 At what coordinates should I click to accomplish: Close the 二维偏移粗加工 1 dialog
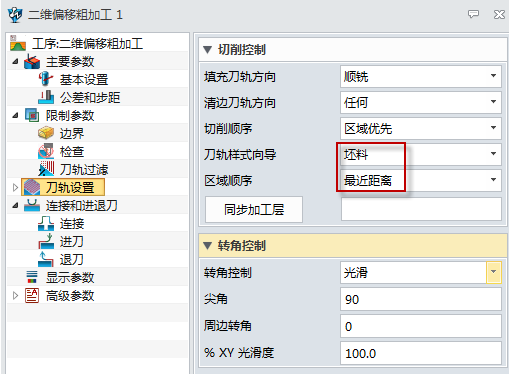(x=499, y=14)
